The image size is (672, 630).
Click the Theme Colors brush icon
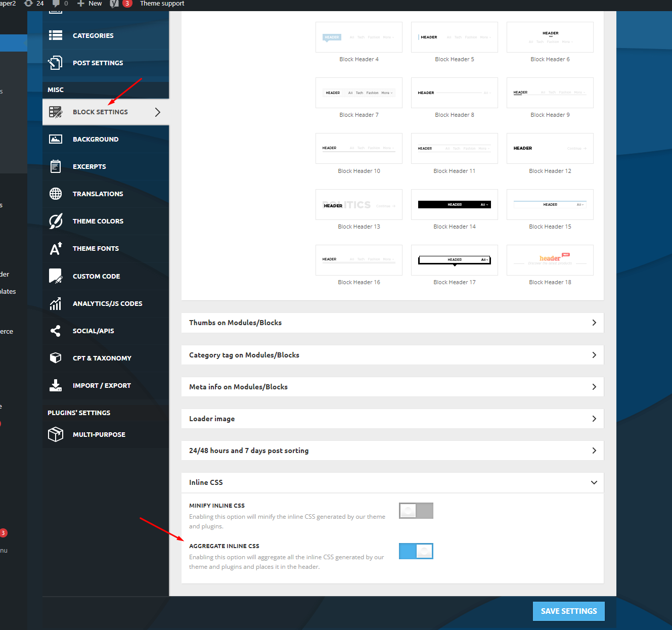(x=56, y=221)
